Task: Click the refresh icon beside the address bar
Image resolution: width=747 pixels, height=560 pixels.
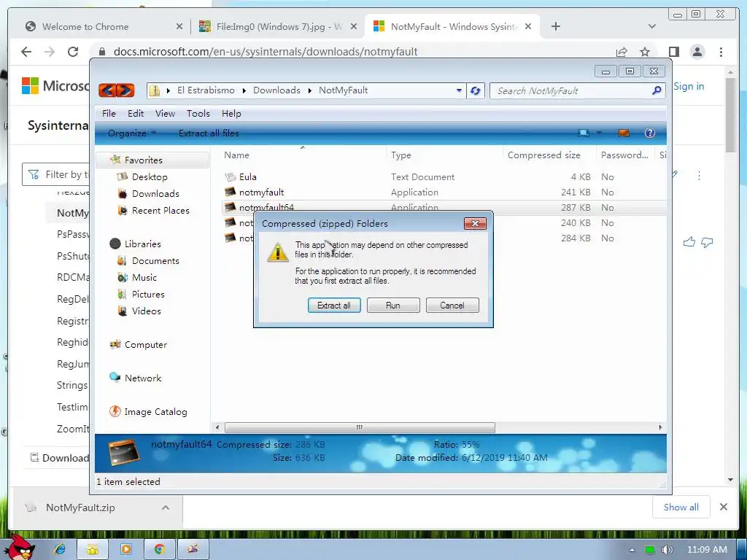Action: tap(475, 90)
